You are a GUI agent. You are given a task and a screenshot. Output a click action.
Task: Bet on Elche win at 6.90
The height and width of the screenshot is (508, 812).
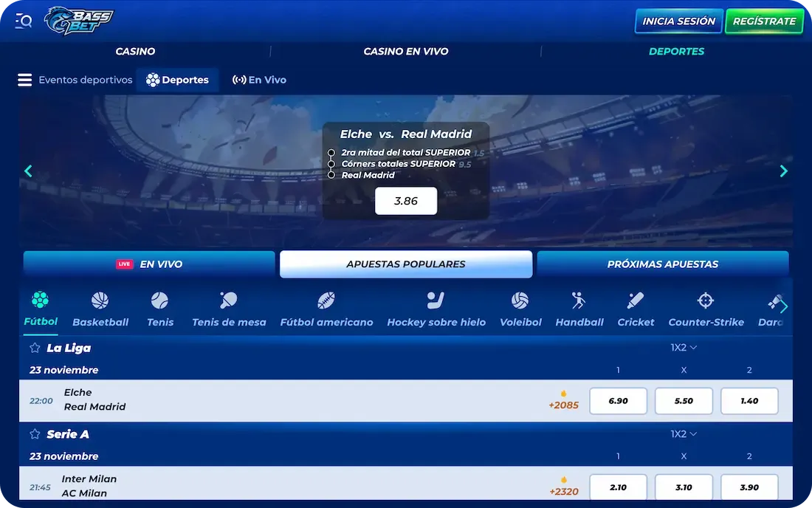(619, 401)
